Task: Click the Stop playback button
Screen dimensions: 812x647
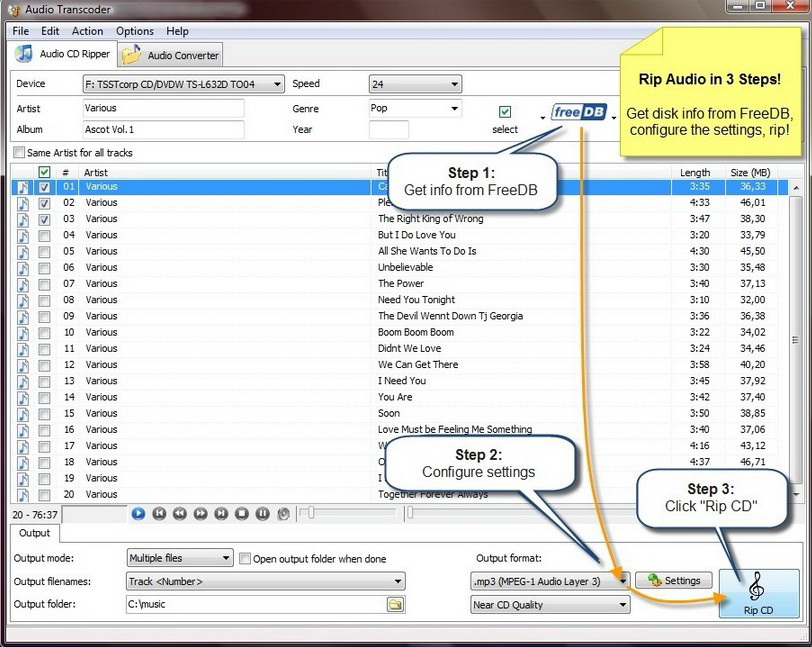Action: (242, 513)
